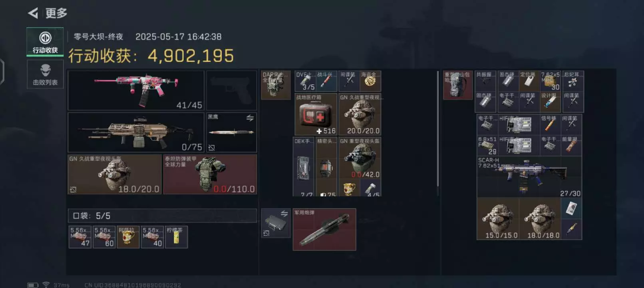Select the machine gun with 0/75 ammo

136,132
